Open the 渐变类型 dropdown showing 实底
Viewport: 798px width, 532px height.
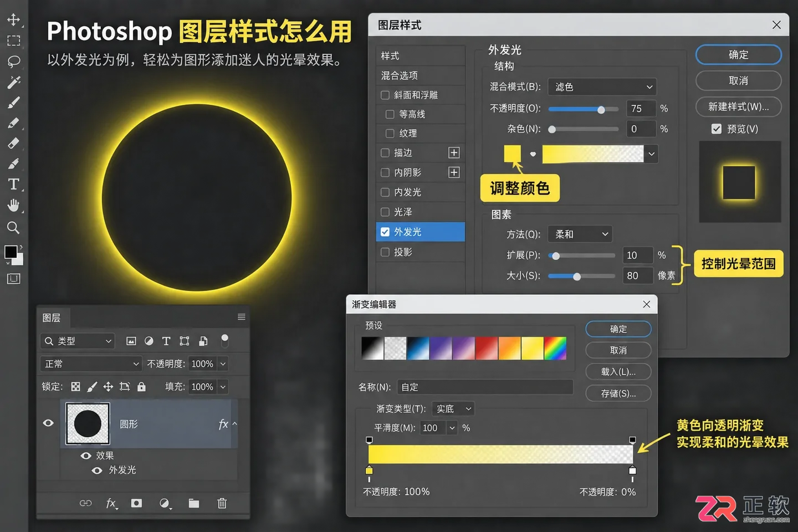pos(453,408)
